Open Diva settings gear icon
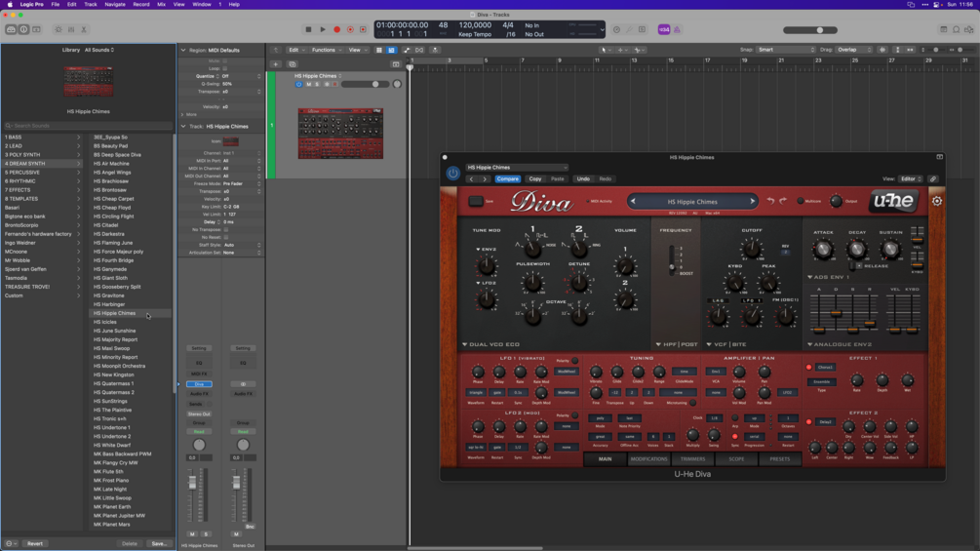Screen dimensions: 980x551 (937, 201)
